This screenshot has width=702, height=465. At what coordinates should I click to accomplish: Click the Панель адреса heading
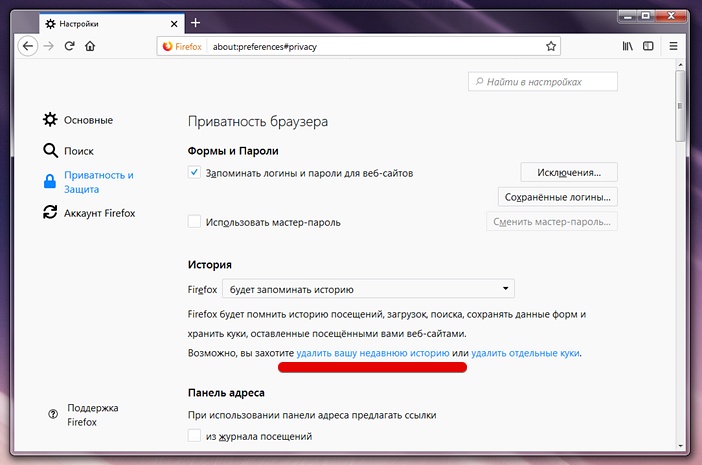point(226,392)
